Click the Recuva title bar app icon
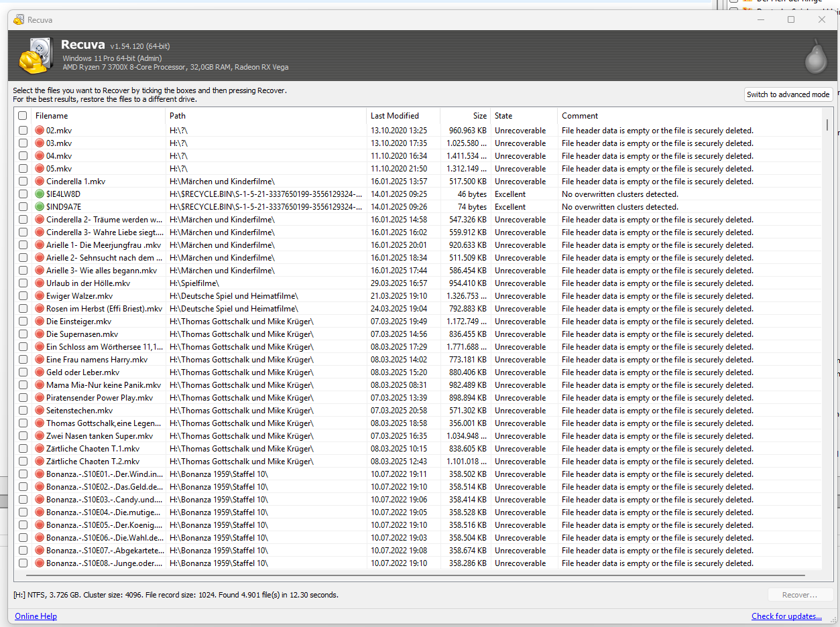840x627 pixels. coord(19,20)
